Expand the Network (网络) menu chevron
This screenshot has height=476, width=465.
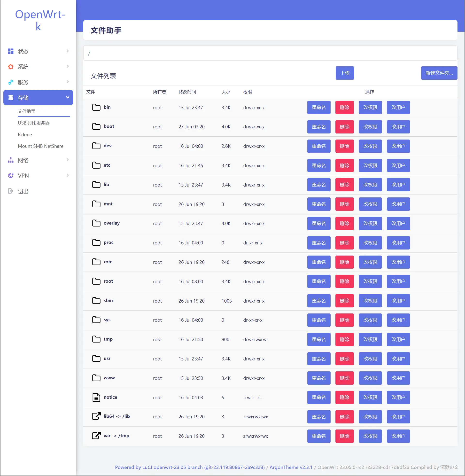(x=68, y=160)
